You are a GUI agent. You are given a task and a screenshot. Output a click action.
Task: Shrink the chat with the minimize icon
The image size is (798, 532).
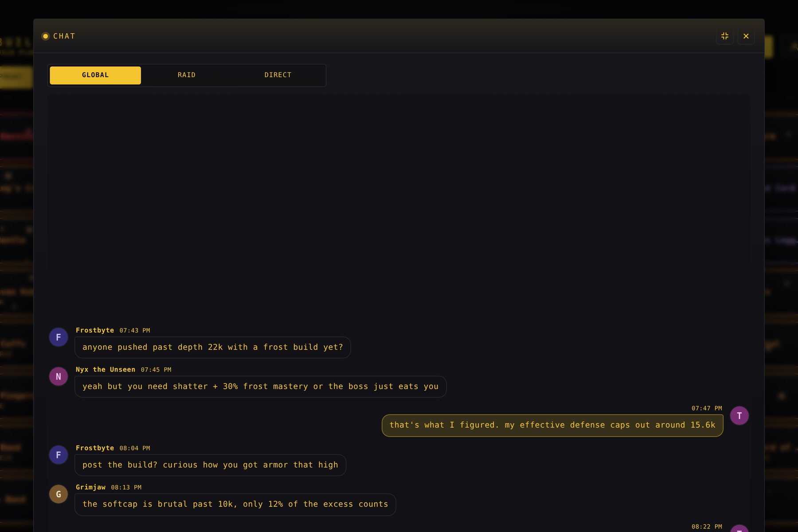click(724, 36)
